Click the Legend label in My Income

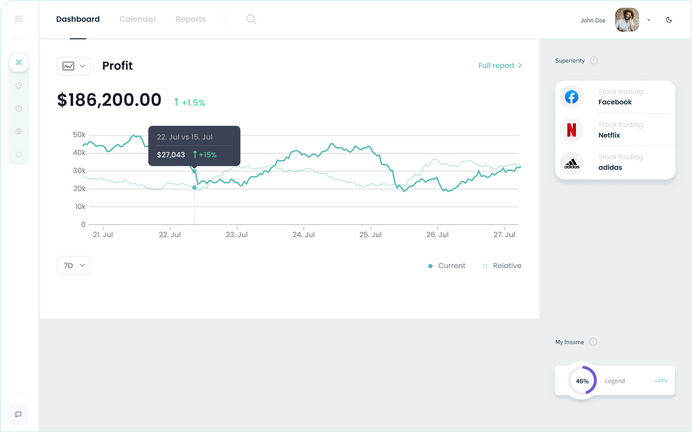click(x=615, y=381)
